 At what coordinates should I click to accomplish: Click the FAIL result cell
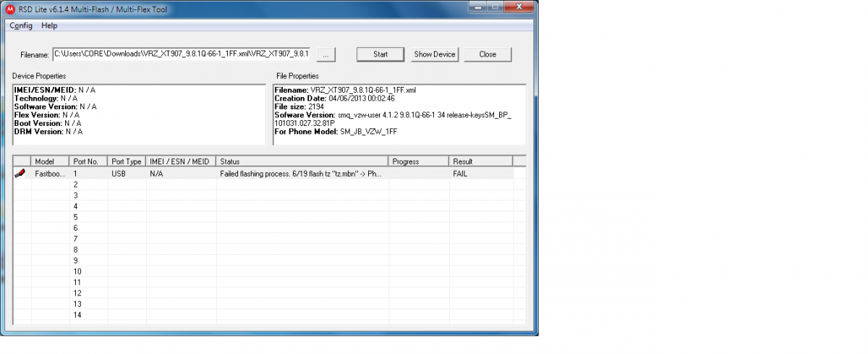tap(481, 174)
